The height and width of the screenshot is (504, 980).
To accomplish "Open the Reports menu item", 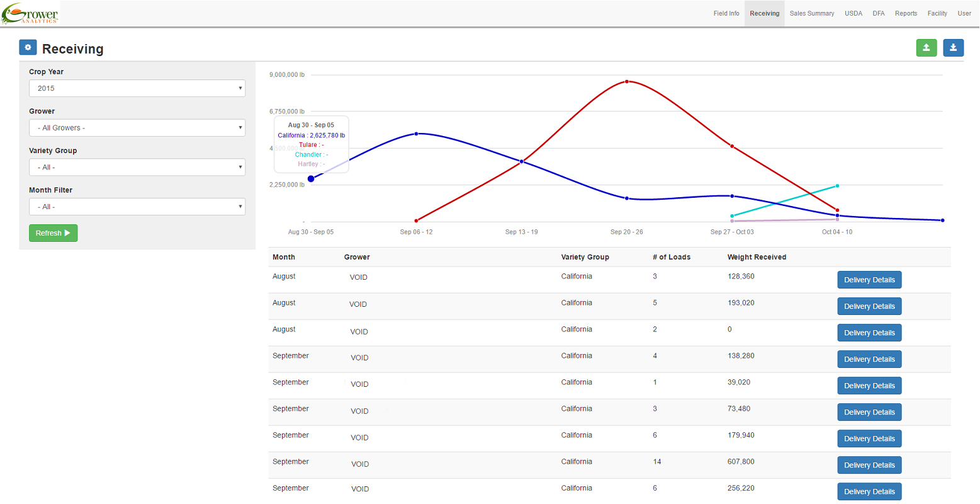I will point(906,13).
